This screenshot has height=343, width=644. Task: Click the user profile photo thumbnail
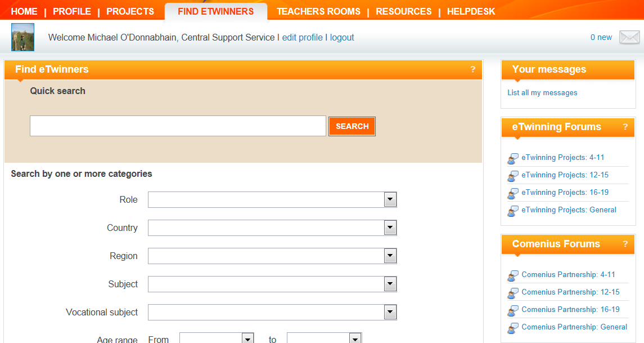[x=23, y=37]
